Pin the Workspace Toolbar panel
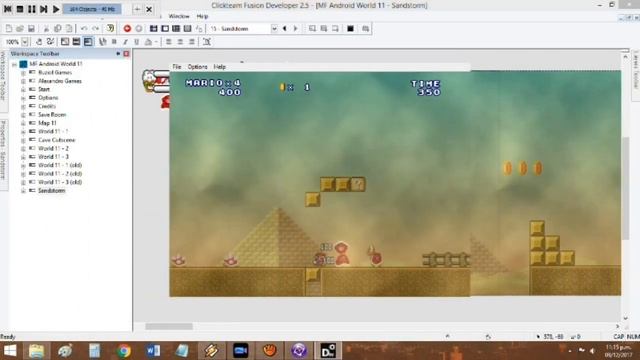This screenshot has height=360, width=640. (118, 53)
